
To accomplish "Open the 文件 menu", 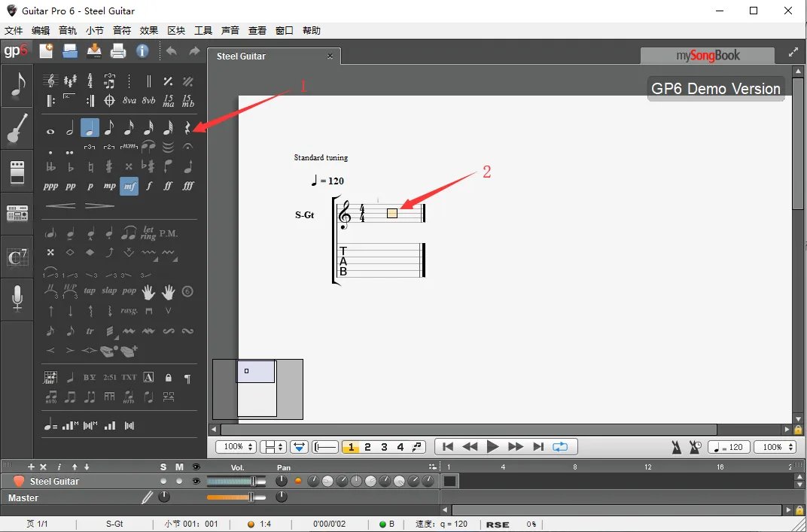I will coord(13,30).
